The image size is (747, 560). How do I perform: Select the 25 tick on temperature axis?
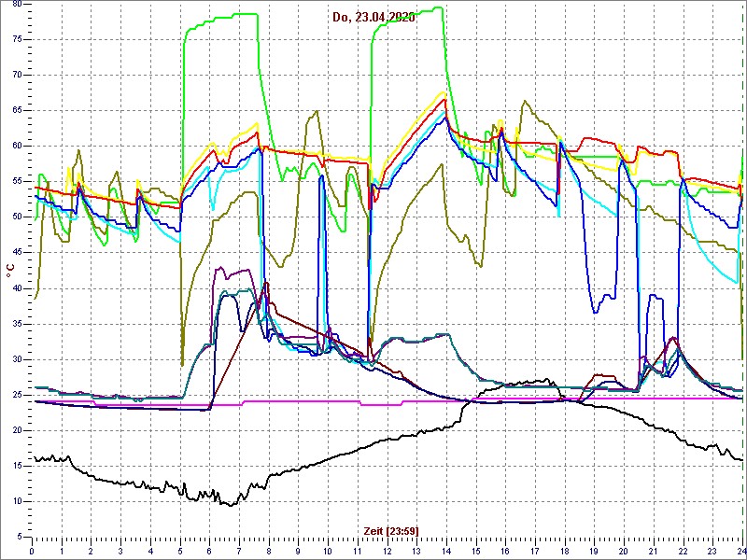point(17,395)
